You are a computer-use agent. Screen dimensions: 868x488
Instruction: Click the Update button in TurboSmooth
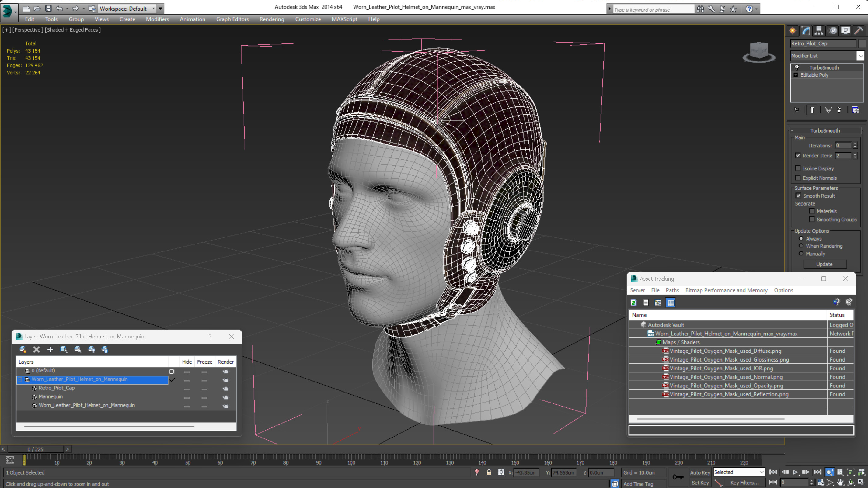(x=824, y=265)
